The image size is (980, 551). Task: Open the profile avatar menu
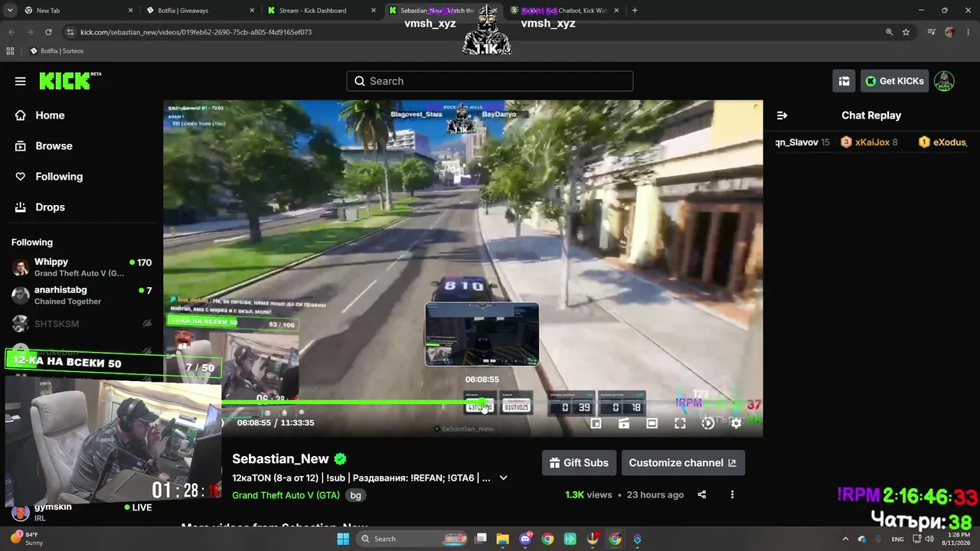click(944, 81)
